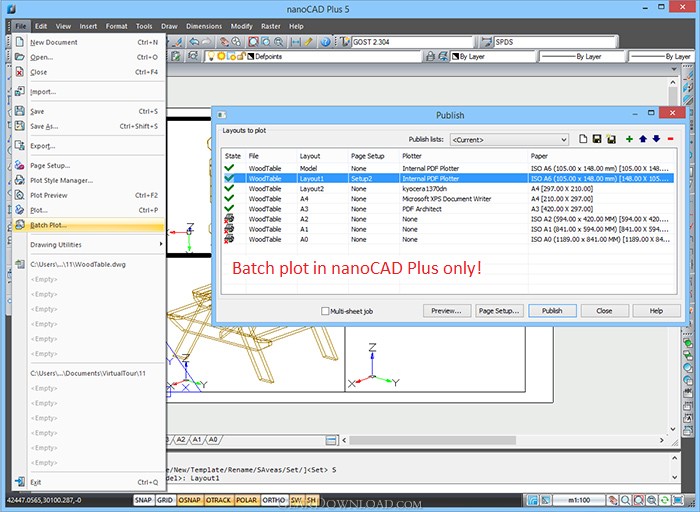Click the Page Setup... button in Publish dialog
This screenshot has width=700, height=512.
(x=499, y=311)
